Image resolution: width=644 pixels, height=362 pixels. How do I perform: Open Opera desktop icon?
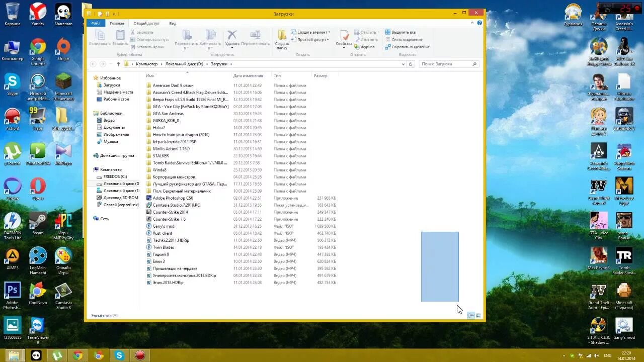coord(38,189)
